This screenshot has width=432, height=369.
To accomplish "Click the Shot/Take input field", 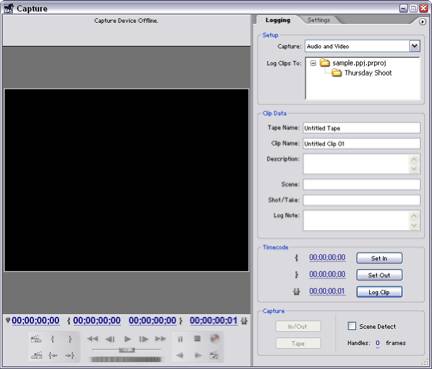I will tap(362, 200).
